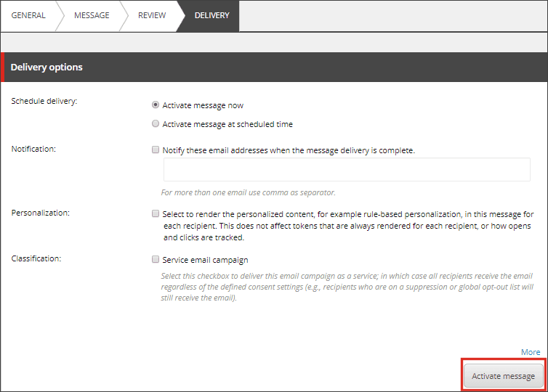Go to the Review tab
This screenshot has height=392, width=548.
pyautogui.click(x=152, y=15)
